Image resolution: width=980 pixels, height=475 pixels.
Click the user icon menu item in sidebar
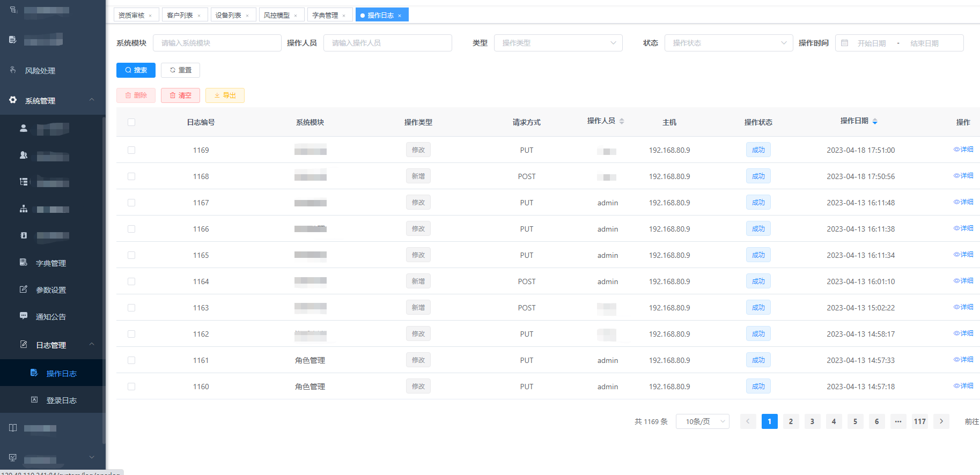[x=24, y=128]
